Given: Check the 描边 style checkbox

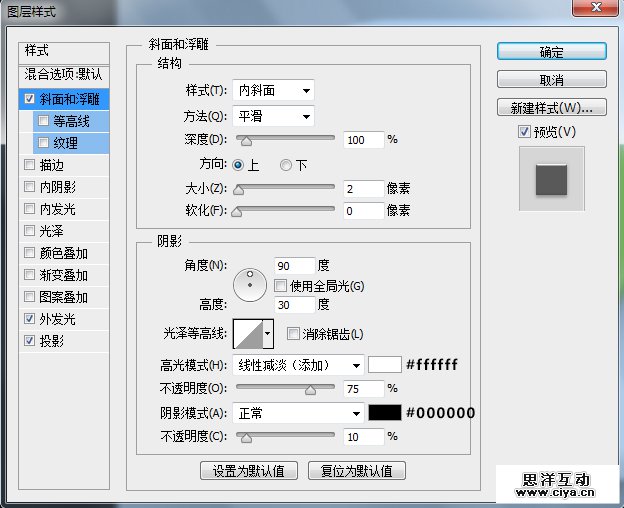Looking at the screenshot, I should (29, 164).
